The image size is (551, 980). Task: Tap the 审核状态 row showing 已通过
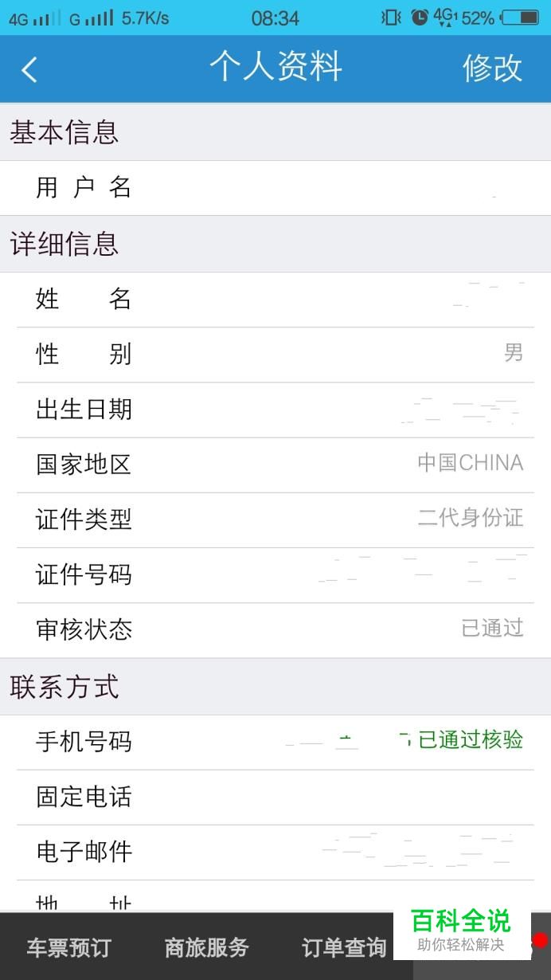pyautogui.click(x=275, y=630)
